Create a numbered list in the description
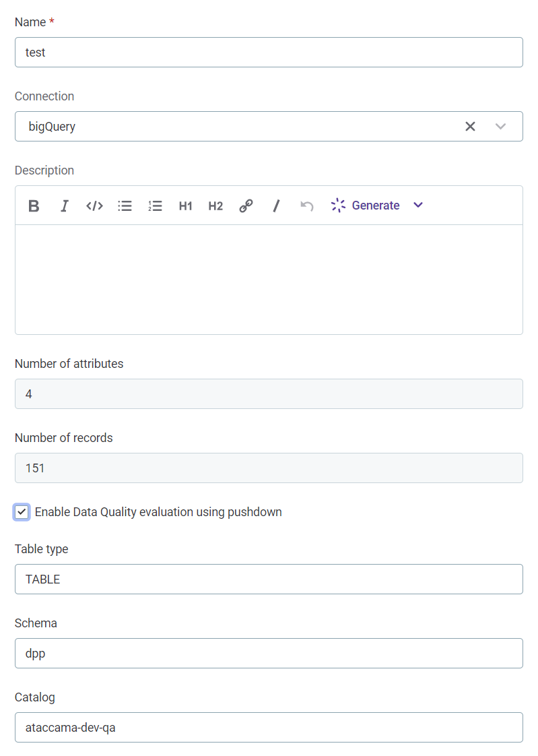 [x=155, y=206]
